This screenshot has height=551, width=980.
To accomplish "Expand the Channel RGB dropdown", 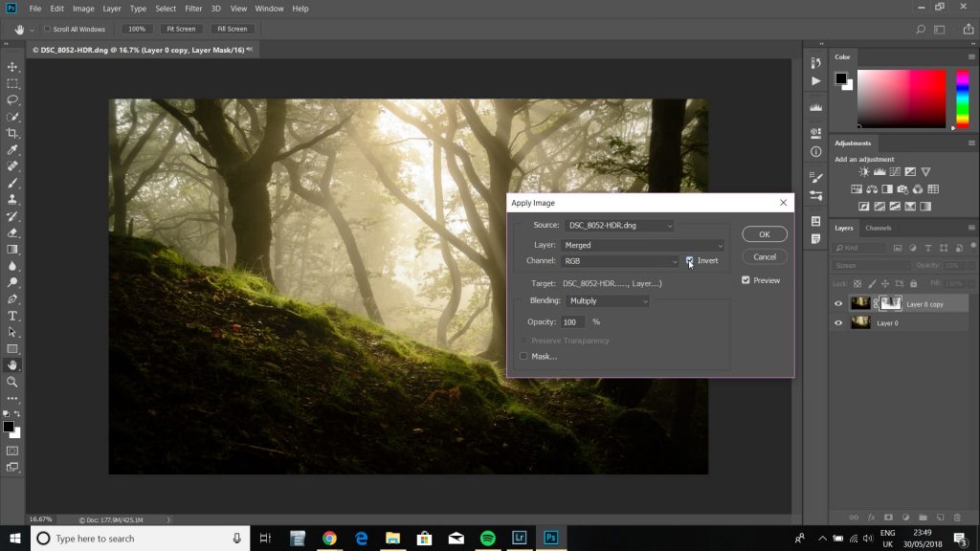I will coord(620,261).
